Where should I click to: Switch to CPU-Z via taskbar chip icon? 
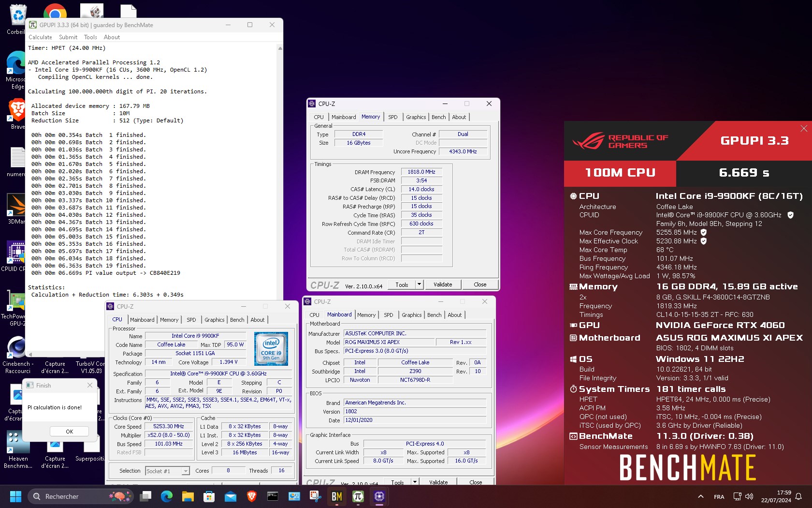379,496
